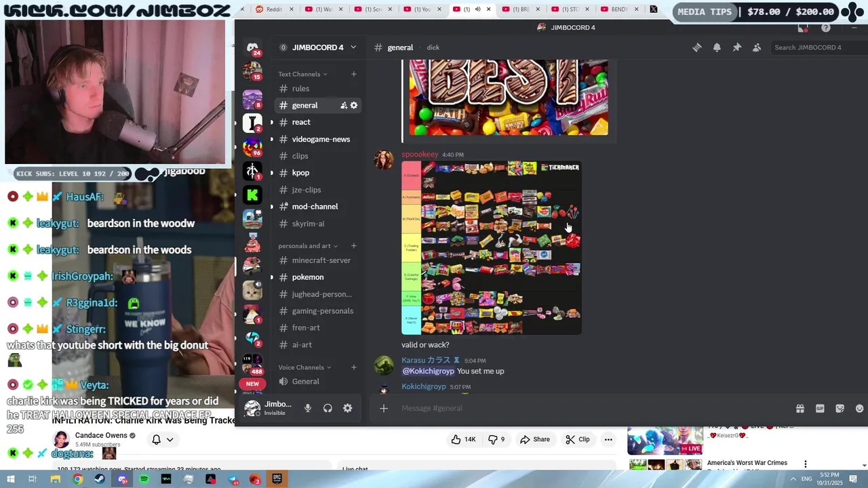
Task: Select the server icon with 96 badge
Action: pos(252,147)
